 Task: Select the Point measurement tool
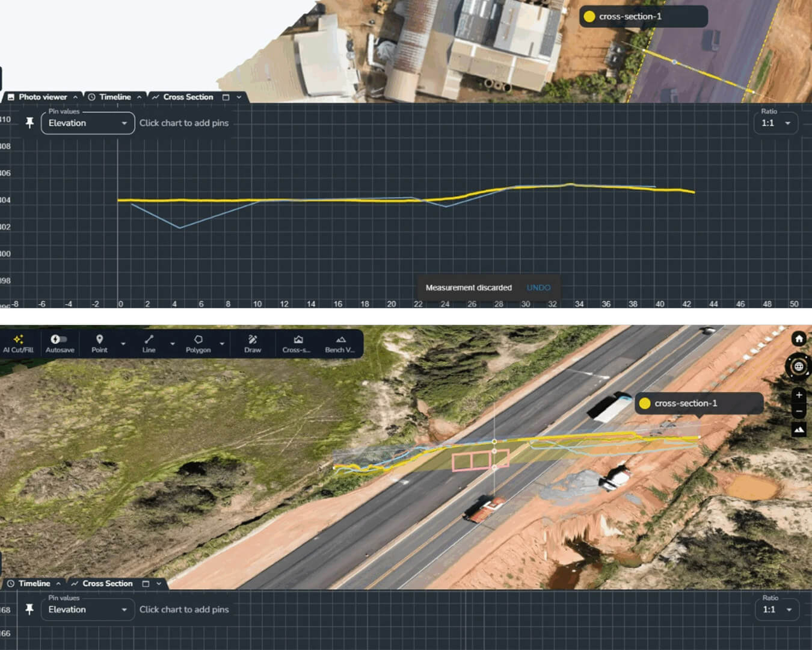pos(99,343)
